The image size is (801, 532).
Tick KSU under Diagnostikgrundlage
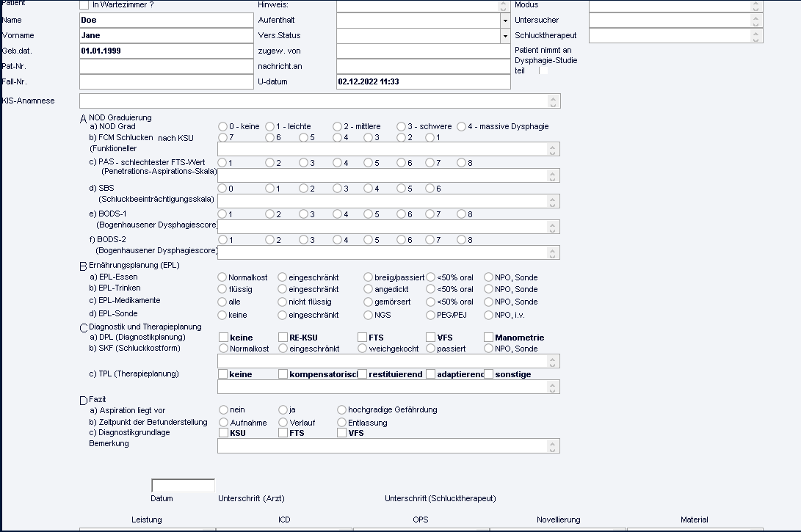223,433
